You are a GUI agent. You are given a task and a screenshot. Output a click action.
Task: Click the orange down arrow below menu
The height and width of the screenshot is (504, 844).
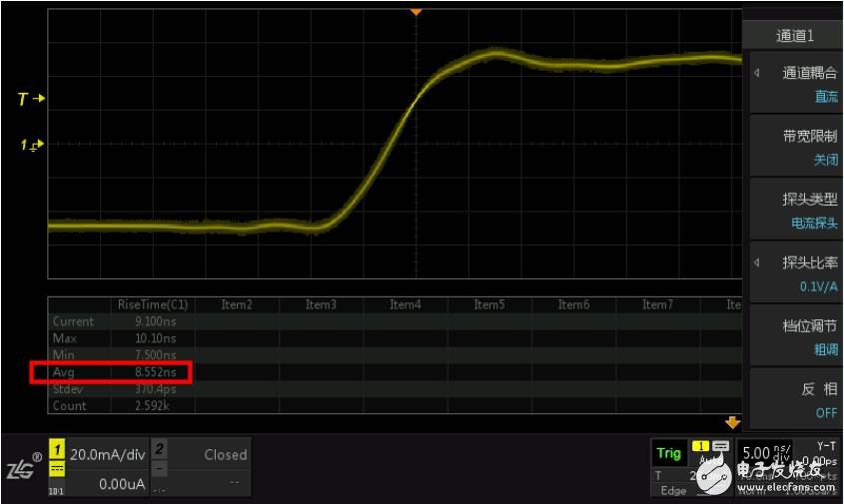(732, 422)
